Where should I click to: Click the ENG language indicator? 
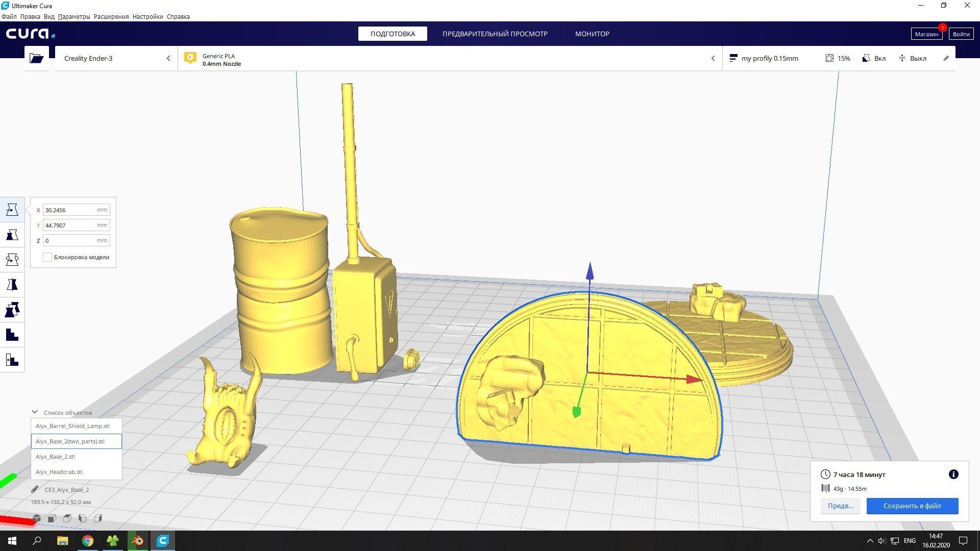909,541
